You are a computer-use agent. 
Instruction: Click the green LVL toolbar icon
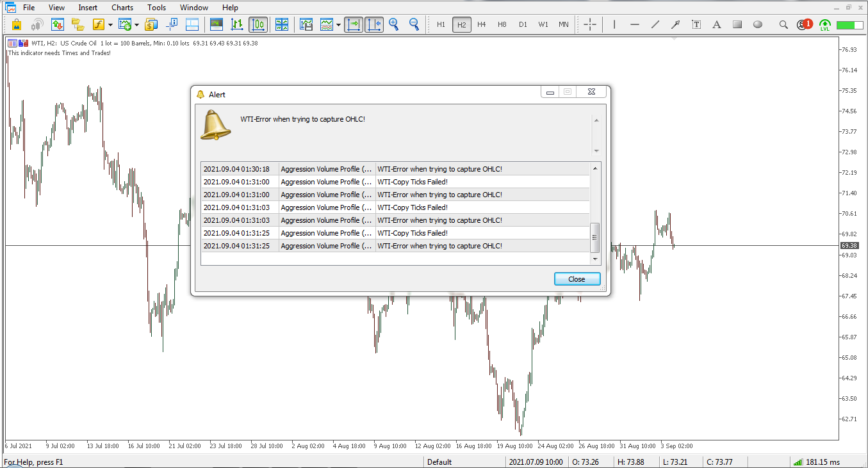pos(824,25)
